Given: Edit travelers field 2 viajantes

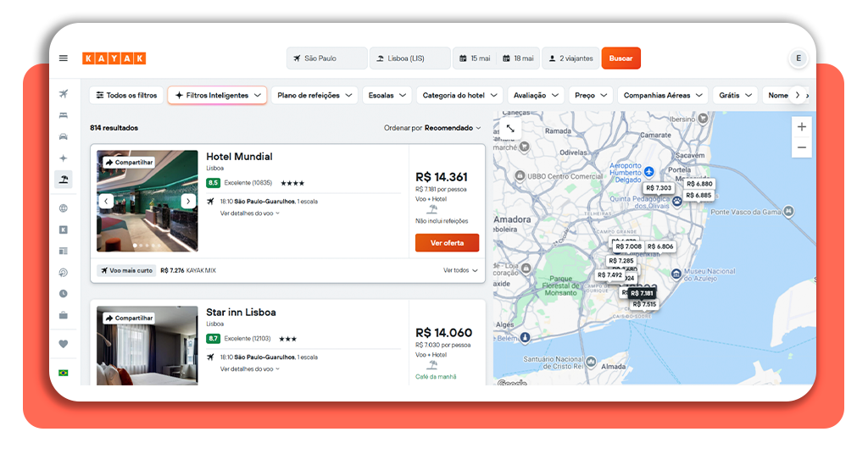Looking at the screenshot, I should click(570, 58).
